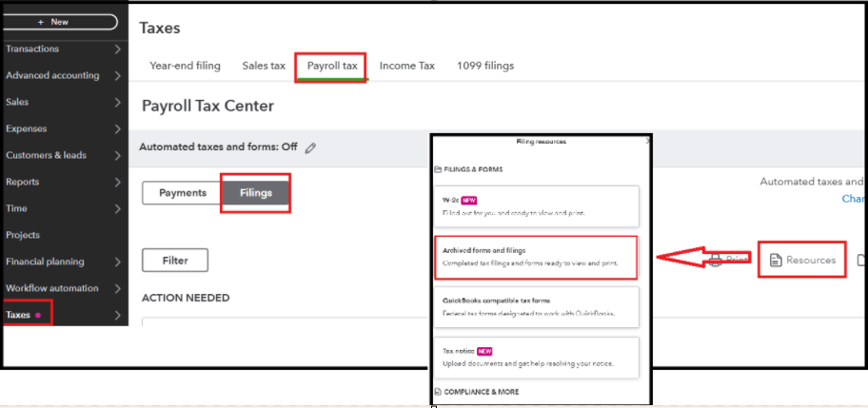Click the Print icon
The width and height of the screenshot is (868, 408).
tap(715, 260)
